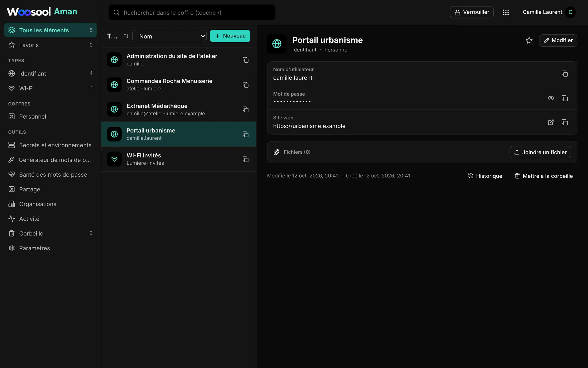Image resolution: width=588 pixels, height=368 pixels.
Task: Move the item with Mettre à la corbeille
Action: click(544, 176)
